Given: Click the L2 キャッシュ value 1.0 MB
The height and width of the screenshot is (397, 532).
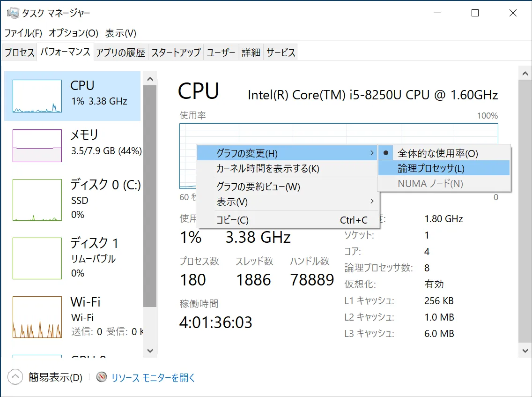Looking at the screenshot, I should coord(439,317).
